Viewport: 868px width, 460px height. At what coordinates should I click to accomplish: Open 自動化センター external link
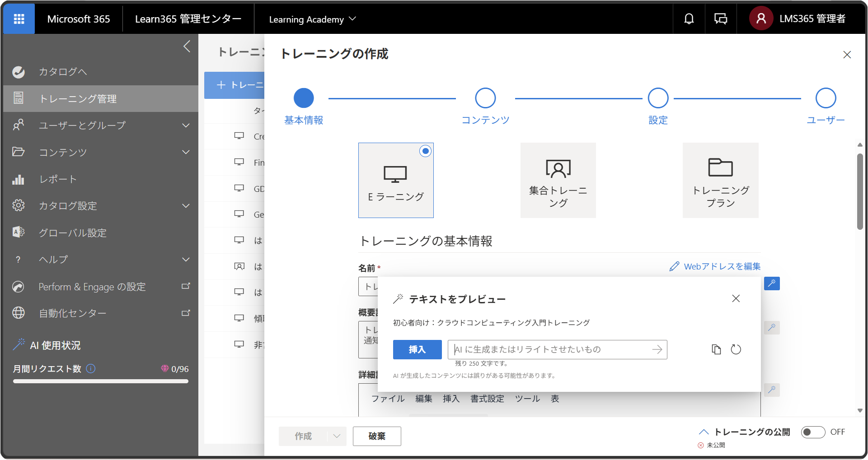tap(101, 313)
